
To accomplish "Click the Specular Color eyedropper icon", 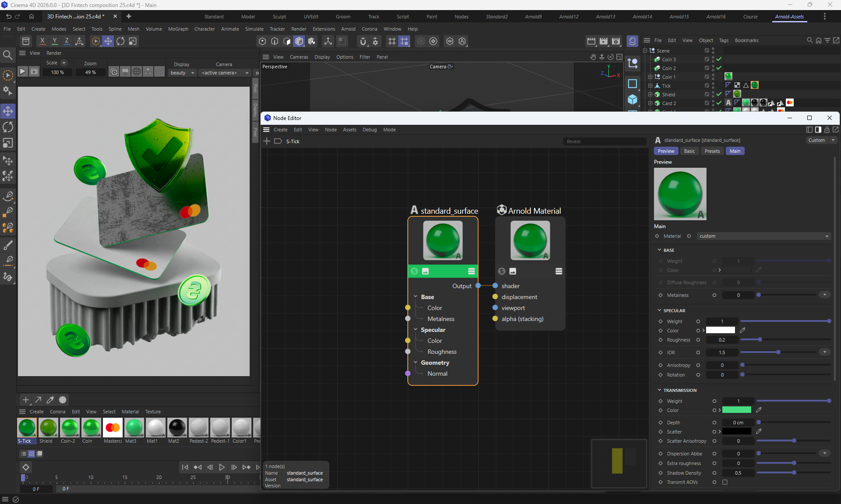I will tap(742, 330).
